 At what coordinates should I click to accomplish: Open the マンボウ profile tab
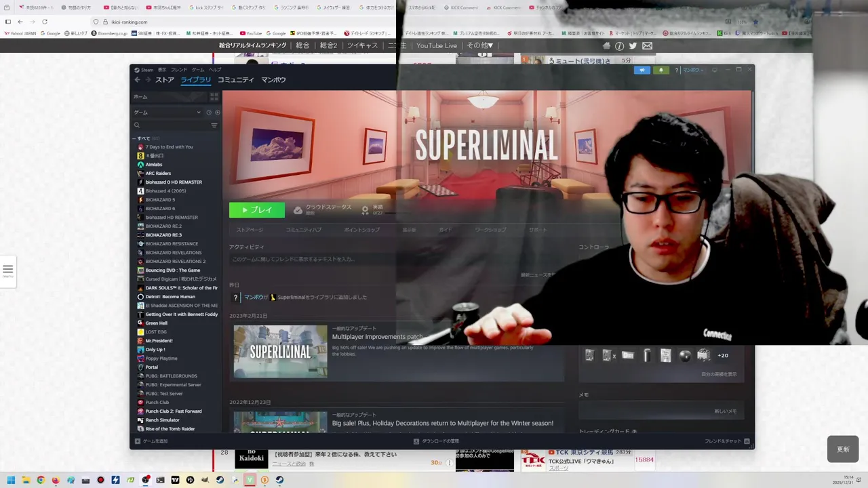coord(273,80)
